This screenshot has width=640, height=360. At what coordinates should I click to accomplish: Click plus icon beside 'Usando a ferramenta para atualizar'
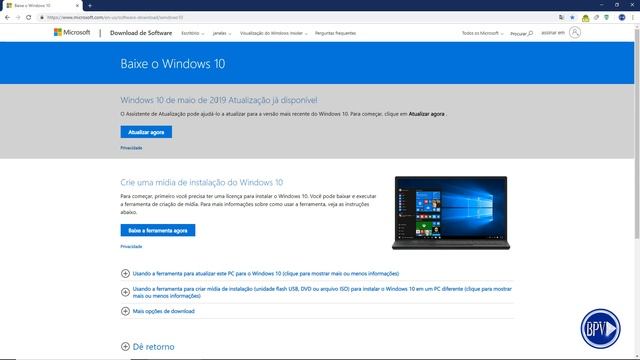125,273
